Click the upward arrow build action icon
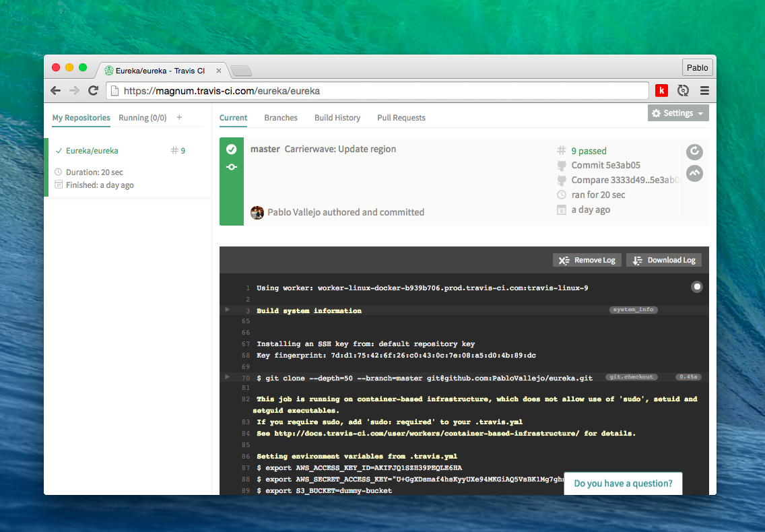This screenshot has width=765, height=532. tap(694, 173)
